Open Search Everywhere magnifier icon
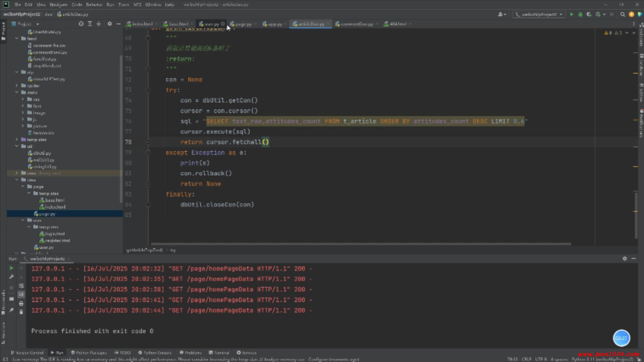The width and height of the screenshot is (644, 362). (x=623, y=14)
